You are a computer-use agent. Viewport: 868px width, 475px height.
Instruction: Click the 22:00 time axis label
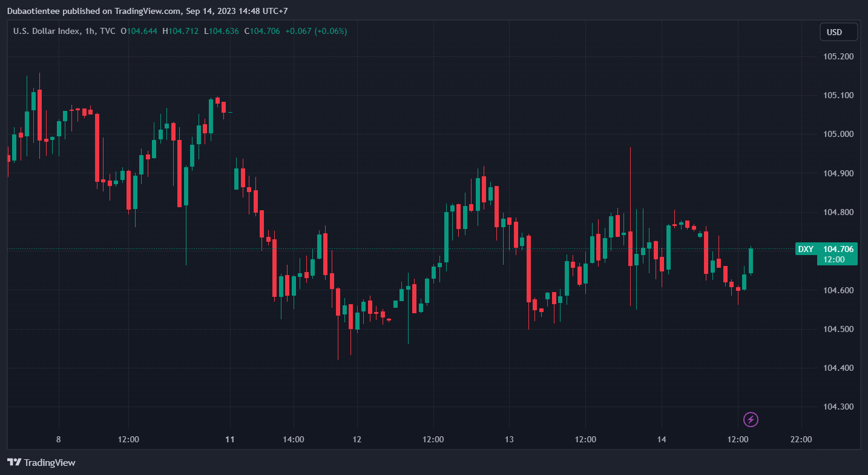[x=801, y=439]
